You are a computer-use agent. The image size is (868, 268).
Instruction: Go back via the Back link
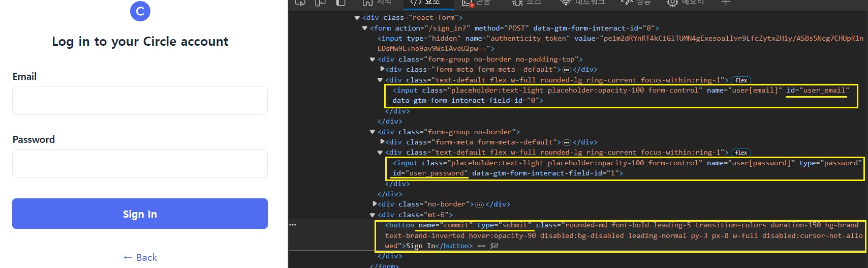point(140,257)
